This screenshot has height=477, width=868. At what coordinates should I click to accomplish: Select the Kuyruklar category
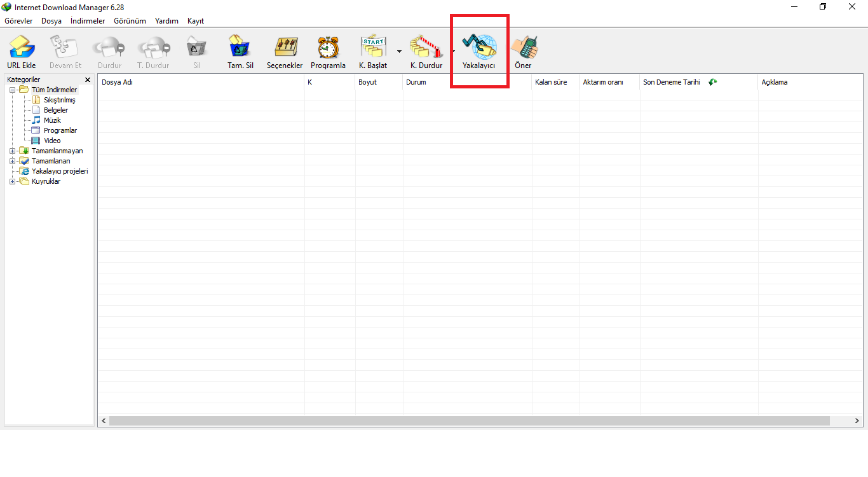(x=46, y=181)
